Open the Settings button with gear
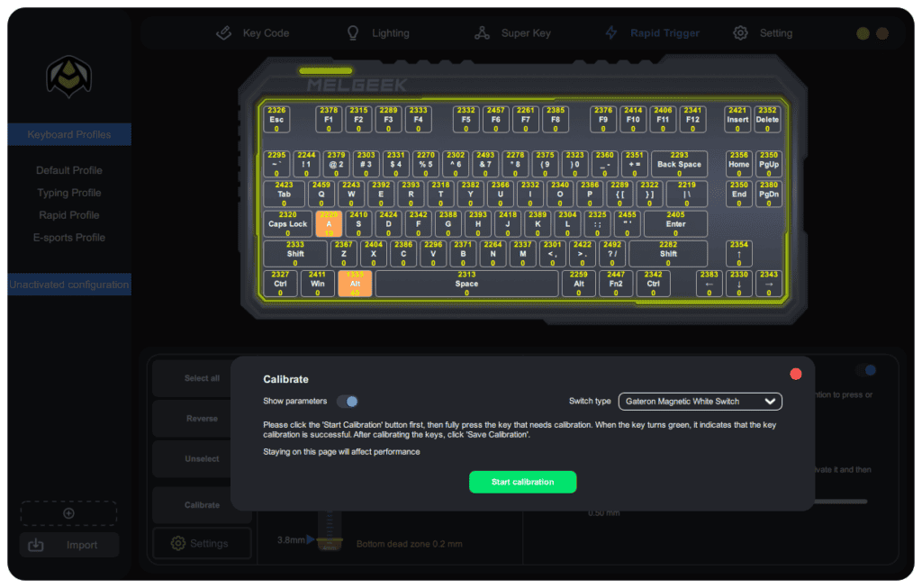The image size is (922, 588). click(x=202, y=543)
